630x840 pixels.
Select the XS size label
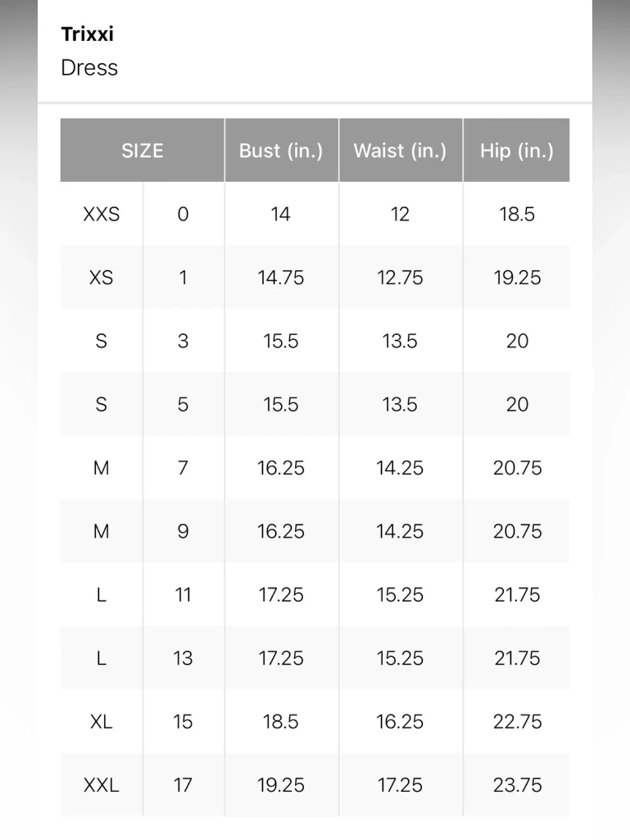pyautogui.click(x=101, y=277)
